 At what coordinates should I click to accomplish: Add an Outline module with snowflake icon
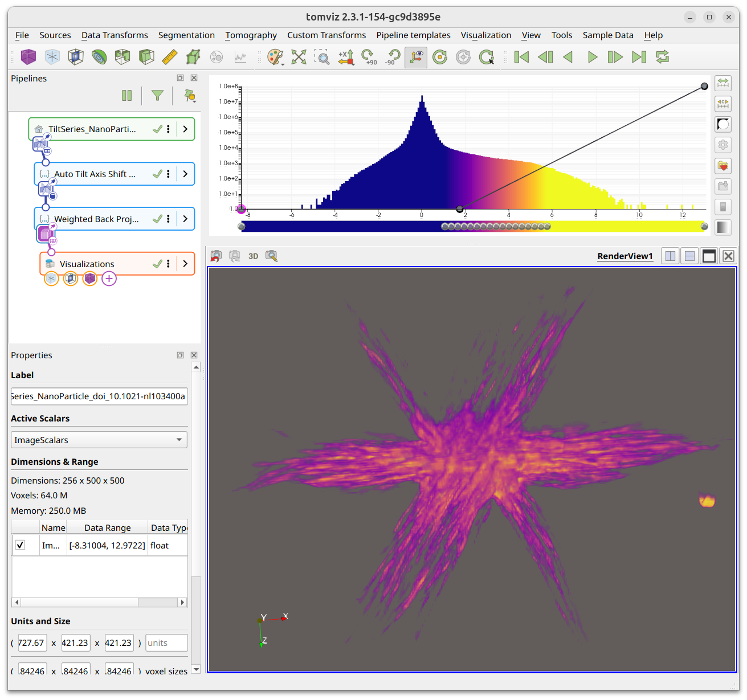[x=52, y=57]
